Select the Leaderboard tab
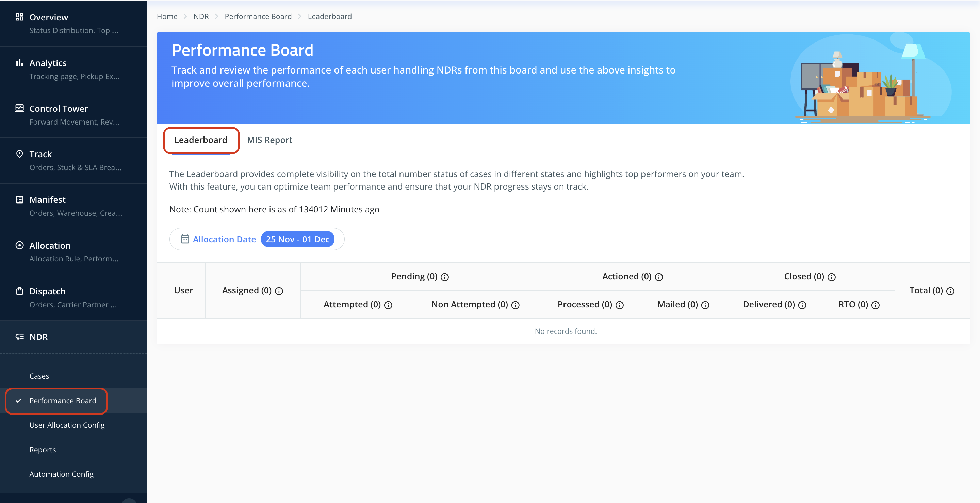 click(x=200, y=140)
